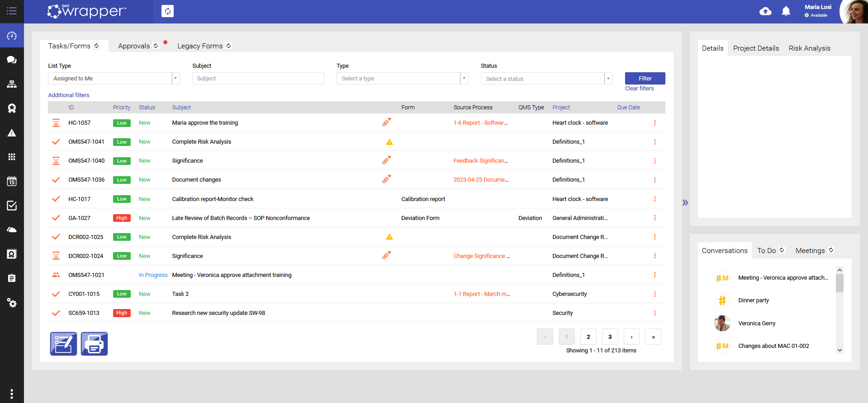Open Feedback Significan... source process link
Image resolution: width=868 pixels, height=403 pixels.
[481, 161]
